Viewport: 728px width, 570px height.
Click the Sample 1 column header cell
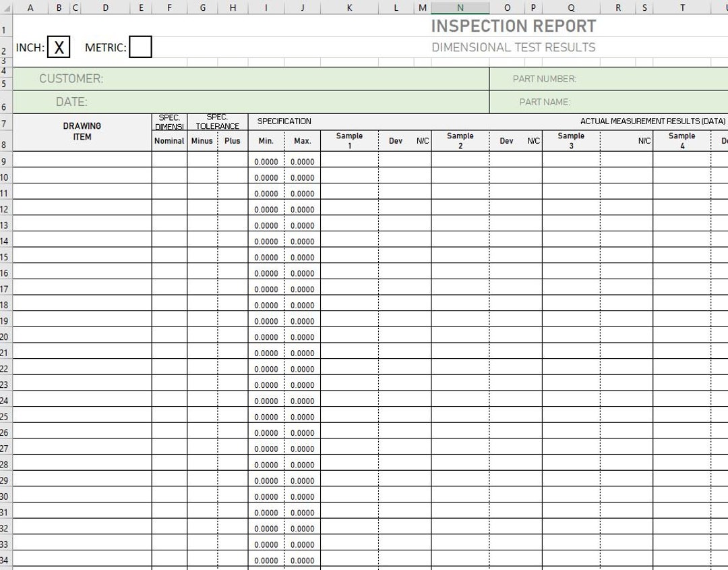(349, 140)
